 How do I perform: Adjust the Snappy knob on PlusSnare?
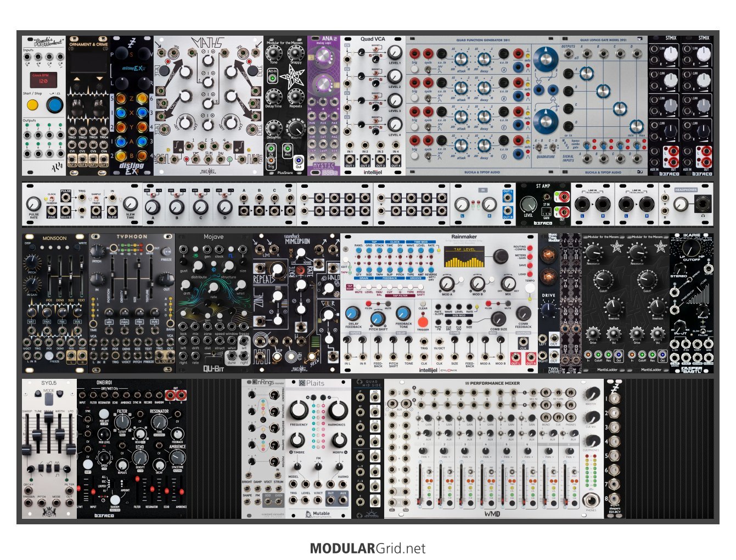(296, 53)
